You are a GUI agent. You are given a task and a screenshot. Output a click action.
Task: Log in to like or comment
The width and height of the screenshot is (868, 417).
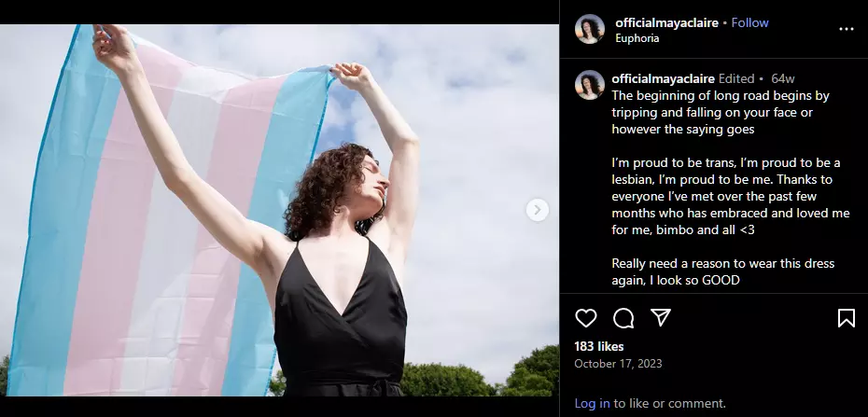[592, 403]
